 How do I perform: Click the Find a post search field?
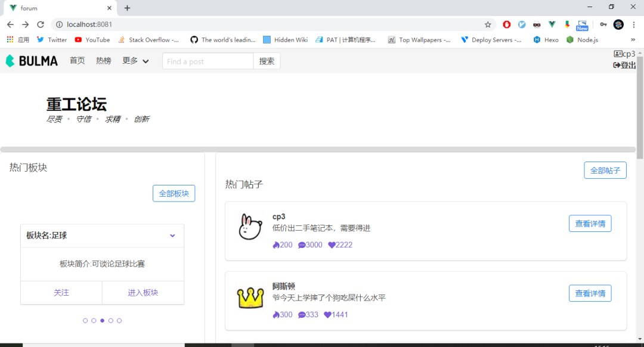click(x=208, y=60)
